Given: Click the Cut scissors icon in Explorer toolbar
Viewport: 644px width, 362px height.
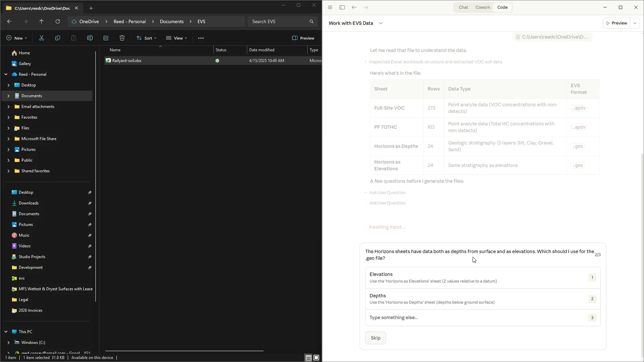Looking at the screenshot, I should click(x=42, y=38).
